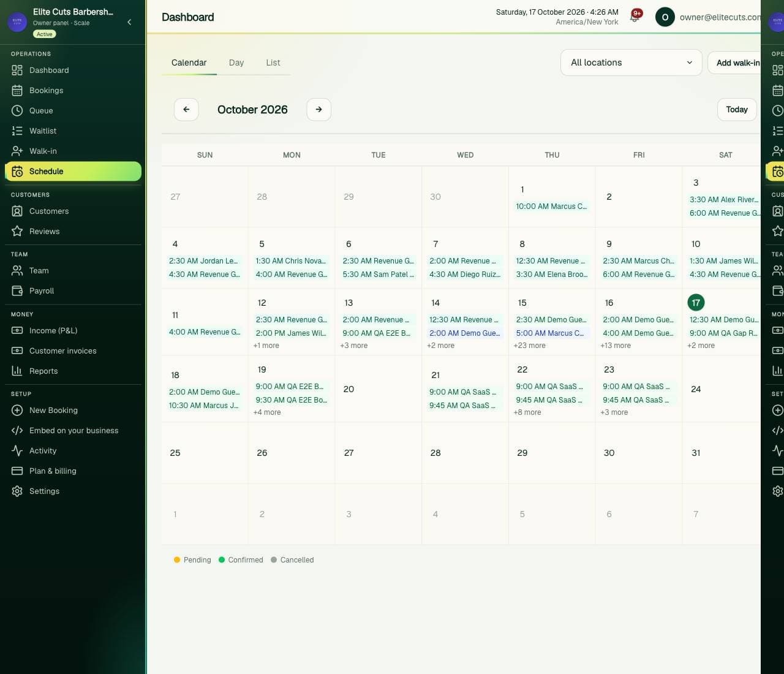Show '+8 more' events on October 22
784x674 pixels.
coord(527,412)
